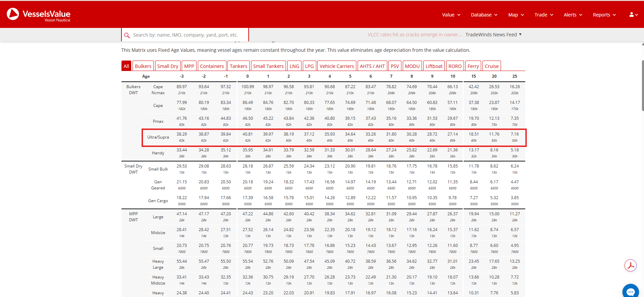This screenshot has width=644, height=297.
Task: Open the Alerts dropdown
Action: click(x=573, y=15)
